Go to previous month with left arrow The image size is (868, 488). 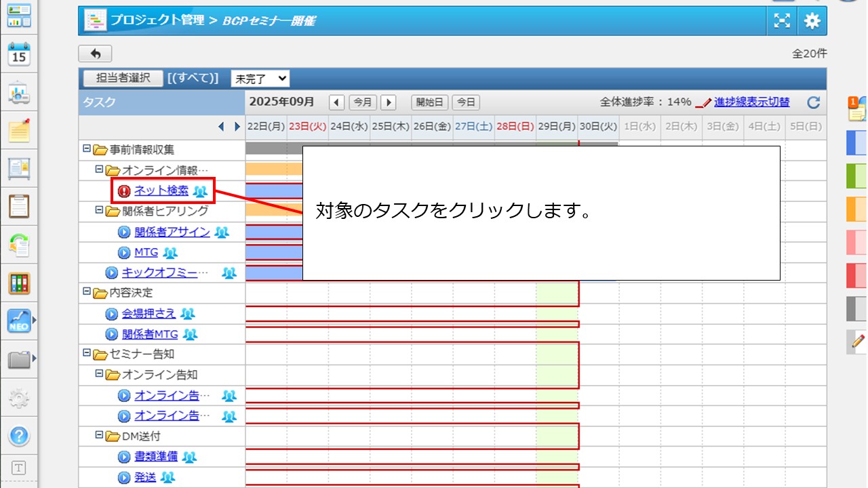point(336,102)
